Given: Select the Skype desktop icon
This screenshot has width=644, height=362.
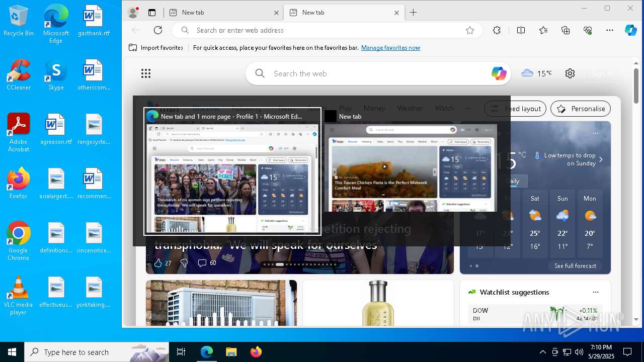Looking at the screenshot, I should (56, 75).
